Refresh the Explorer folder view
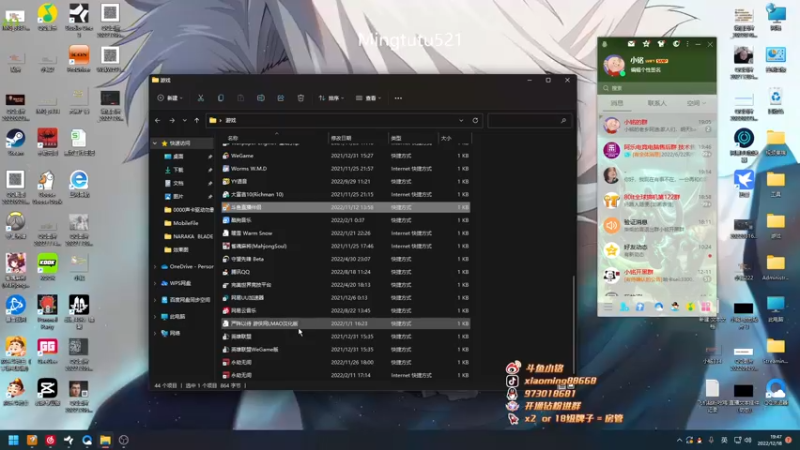 (x=475, y=120)
